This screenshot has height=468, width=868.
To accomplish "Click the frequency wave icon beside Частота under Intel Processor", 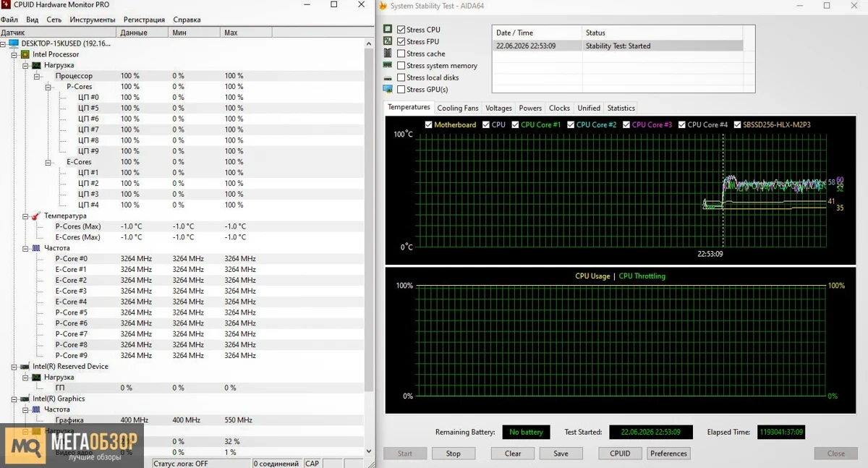I will point(36,248).
